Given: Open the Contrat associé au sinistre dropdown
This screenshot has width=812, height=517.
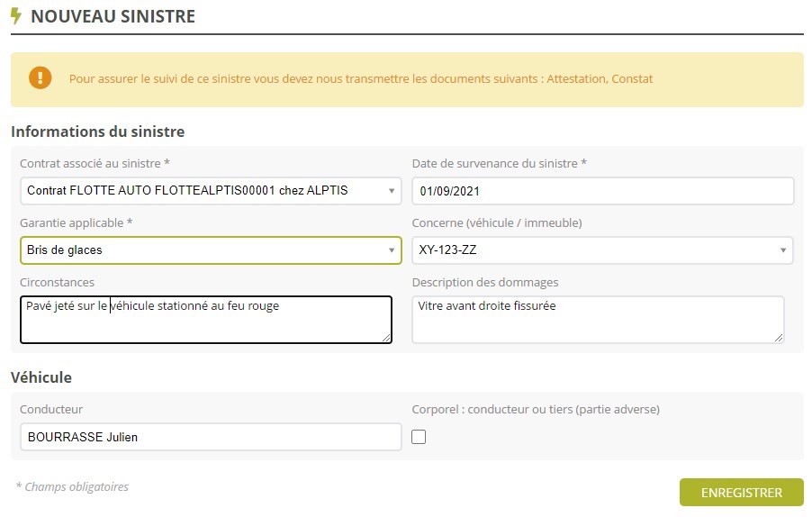Looking at the screenshot, I should 211,191.
